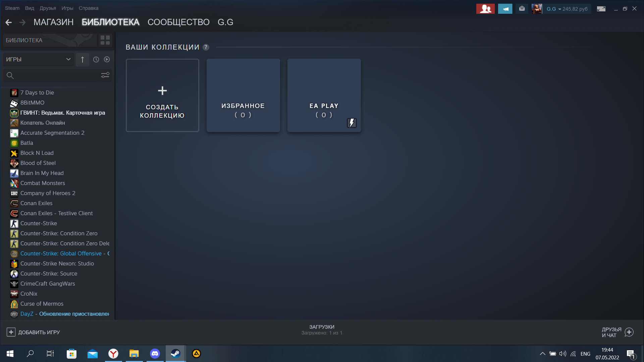This screenshot has width=644, height=362.
Task: Open the inbox envelope icon
Action: tap(522, 9)
